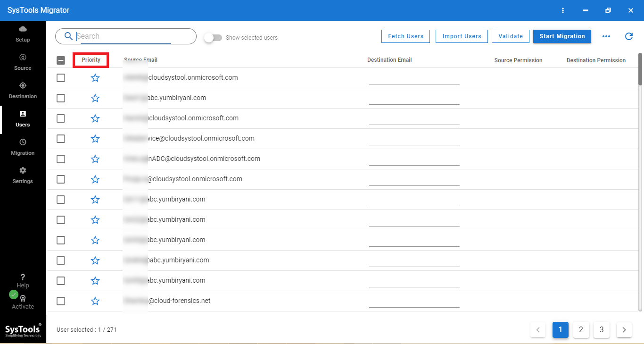Click the 'User selected : 1 / 271' text
The width and height of the screenshot is (644, 344).
87,330
